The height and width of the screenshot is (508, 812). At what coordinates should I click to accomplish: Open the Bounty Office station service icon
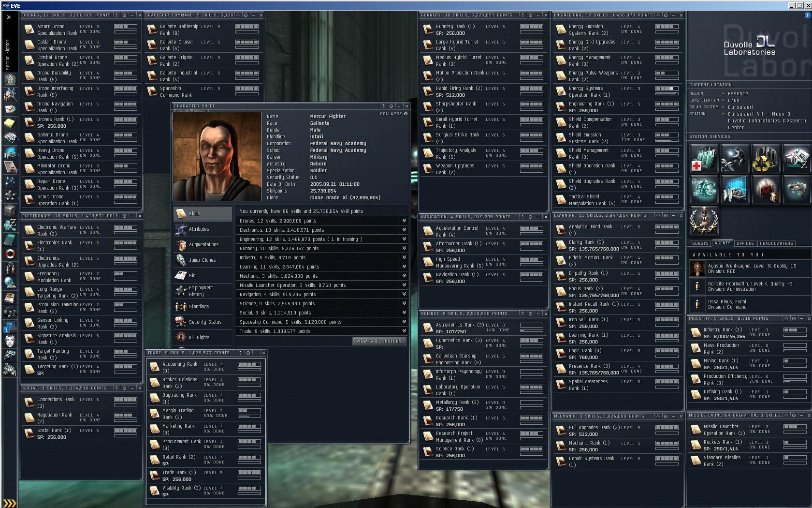tap(765, 189)
